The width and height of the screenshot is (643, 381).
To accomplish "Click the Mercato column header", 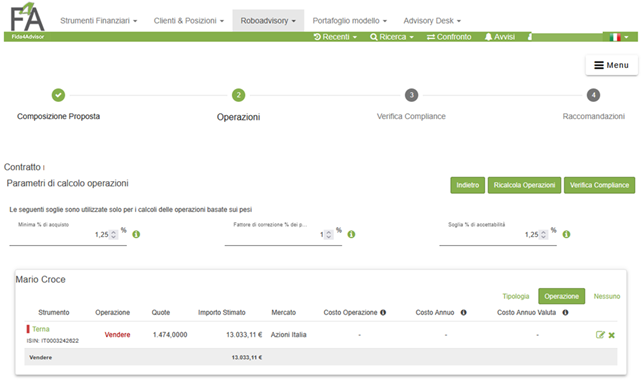I will 283,313.
